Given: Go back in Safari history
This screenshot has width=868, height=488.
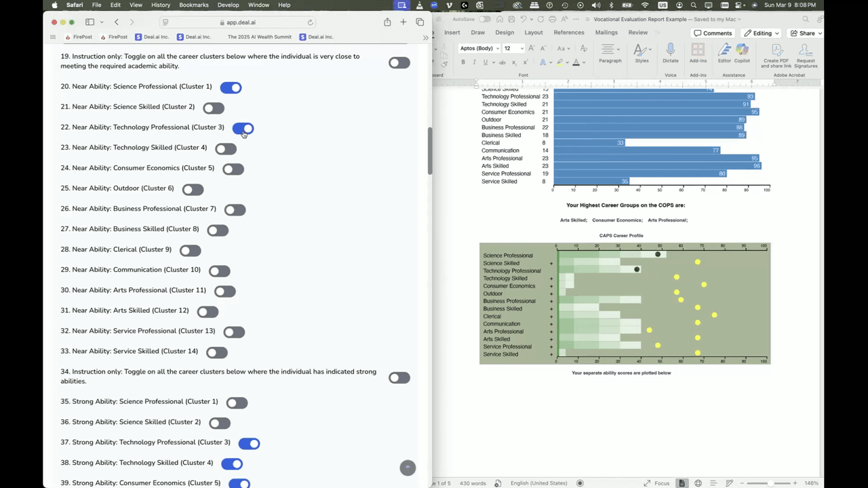Looking at the screenshot, I should coord(117,22).
